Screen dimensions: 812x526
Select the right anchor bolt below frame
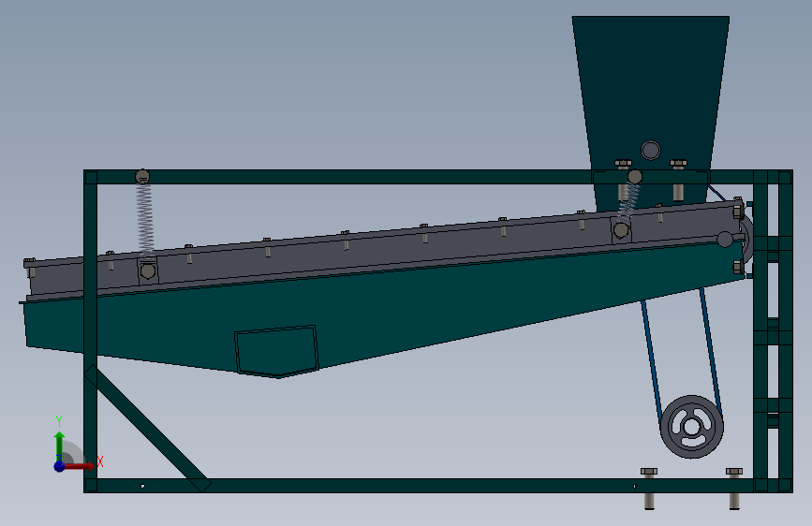(x=734, y=489)
